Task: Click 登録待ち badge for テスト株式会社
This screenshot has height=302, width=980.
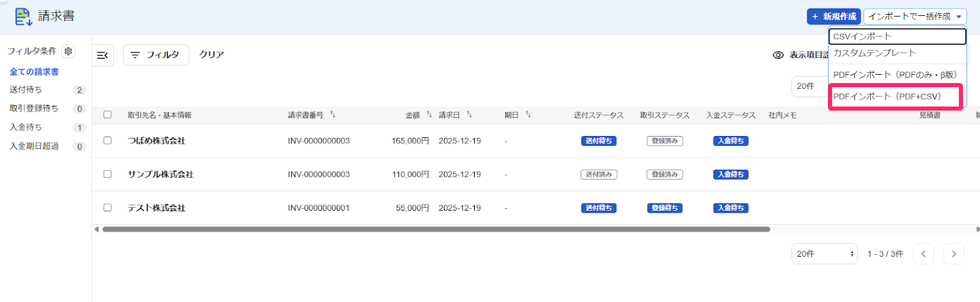Action: [665, 208]
